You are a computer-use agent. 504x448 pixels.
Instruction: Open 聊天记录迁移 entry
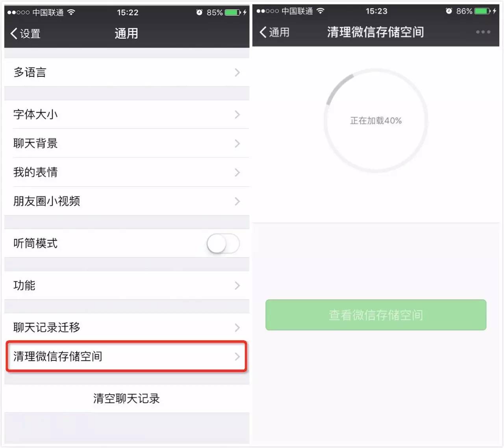point(127,328)
